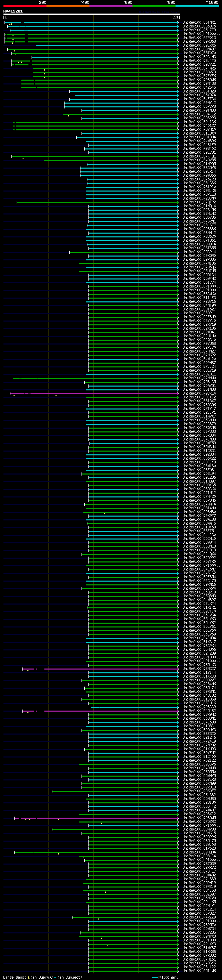Select hit UniRef100_B7GFE7
This screenshot has height=980, width=222.
(x=199, y=871)
